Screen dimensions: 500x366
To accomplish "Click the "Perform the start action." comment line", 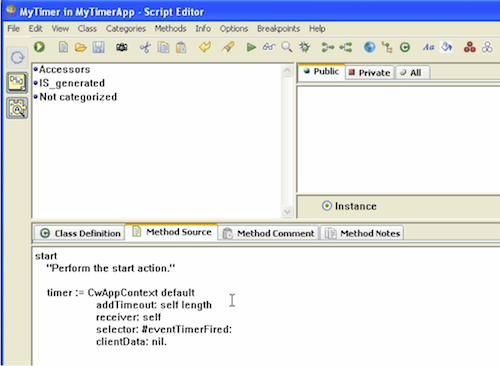I will (111, 268).
